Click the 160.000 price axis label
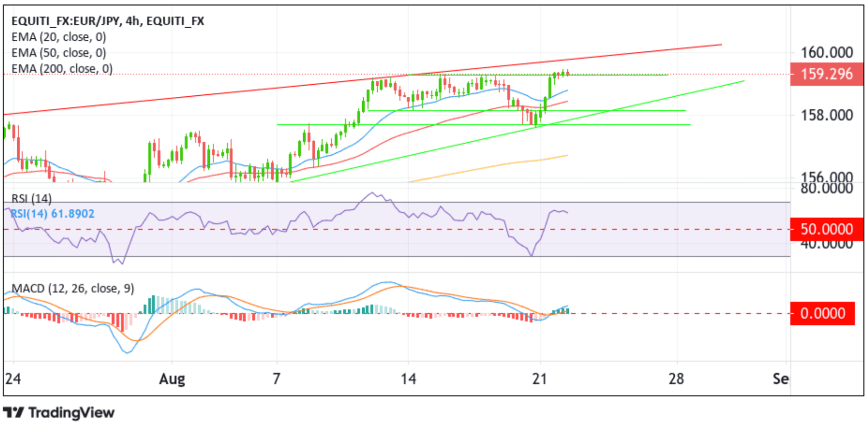This screenshot has height=429, width=868. (827, 52)
